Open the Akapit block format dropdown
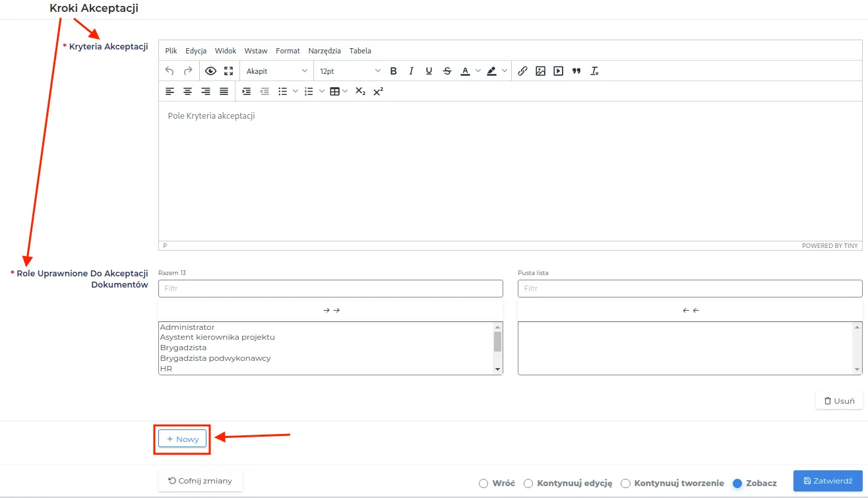Screen dimensions: 868x498 click(x=277, y=71)
